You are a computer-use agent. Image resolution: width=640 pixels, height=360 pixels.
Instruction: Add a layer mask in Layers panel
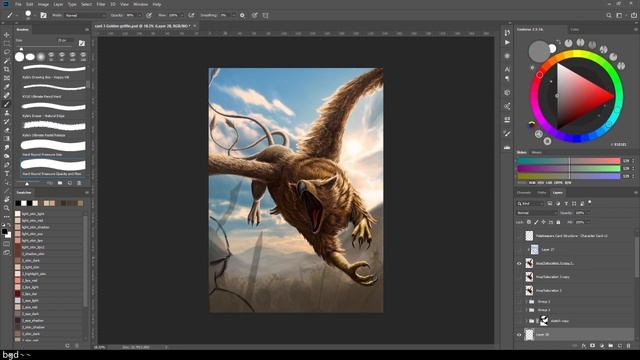click(x=593, y=346)
